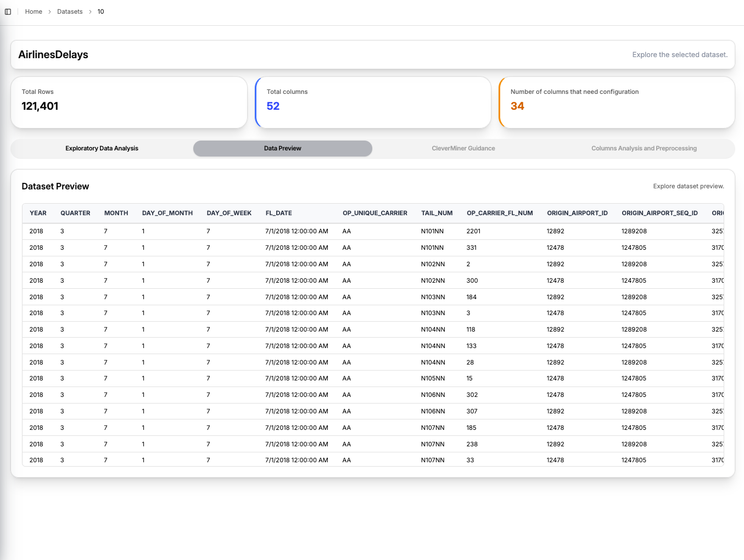Viewport: 744px width, 560px height.
Task: Click the columns needing configuration card
Action: pos(617,102)
